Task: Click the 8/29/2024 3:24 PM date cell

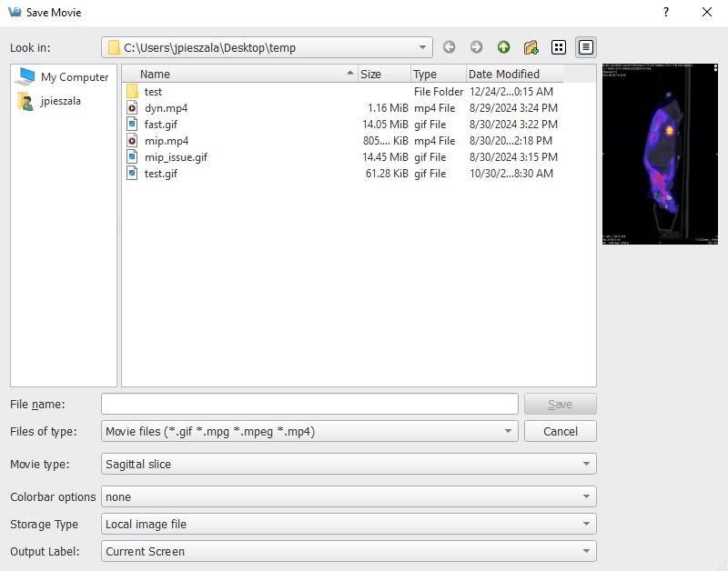Action: 513,108
